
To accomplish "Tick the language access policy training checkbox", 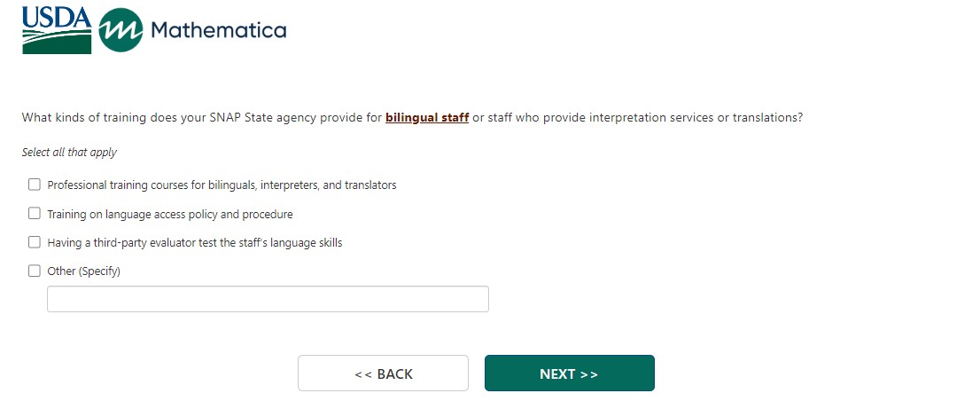I will 35,214.
